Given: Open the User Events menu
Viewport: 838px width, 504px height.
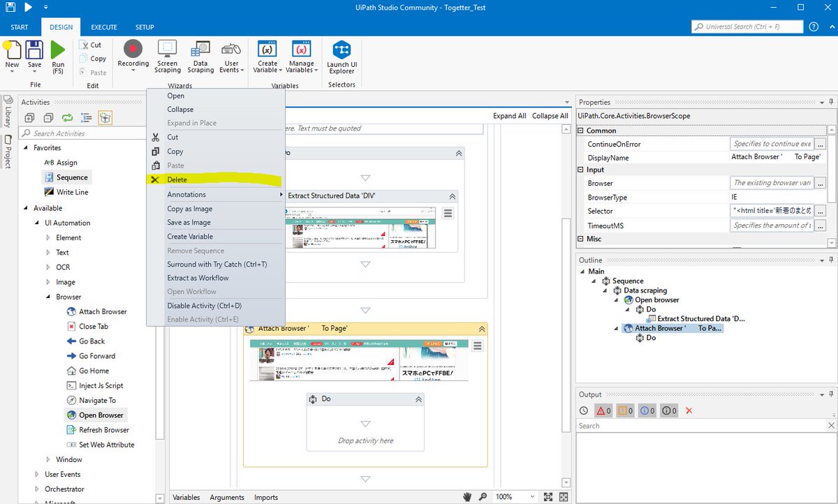Looking at the screenshot, I should (230, 56).
